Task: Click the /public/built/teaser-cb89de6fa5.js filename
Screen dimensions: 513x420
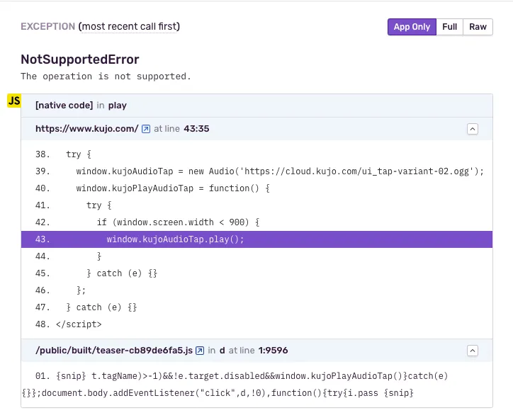Action: click(113, 351)
